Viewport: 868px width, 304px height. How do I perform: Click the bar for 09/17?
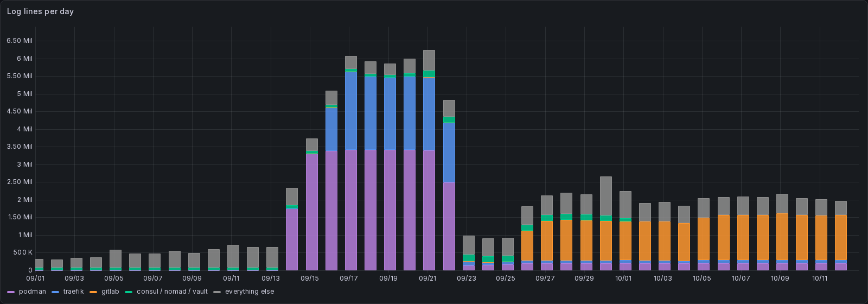[351, 163]
